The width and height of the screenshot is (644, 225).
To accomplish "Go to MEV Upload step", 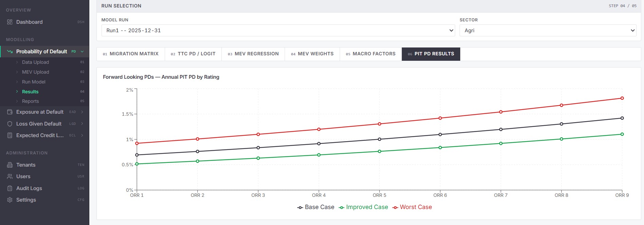I will click(x=44, y=72).
